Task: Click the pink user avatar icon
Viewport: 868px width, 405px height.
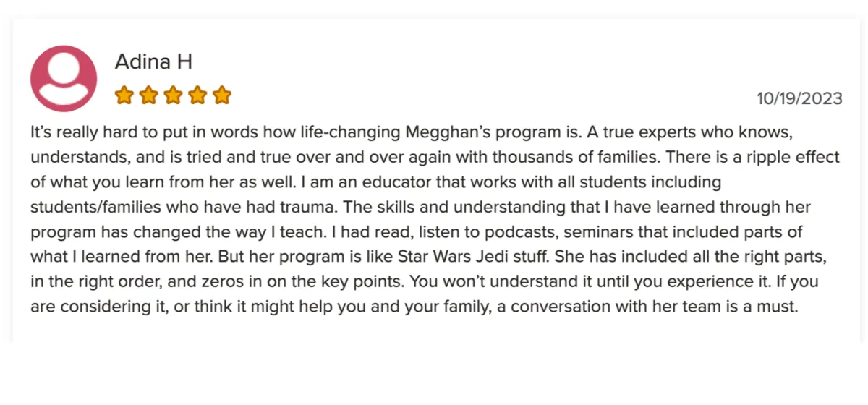Action: 64,78
